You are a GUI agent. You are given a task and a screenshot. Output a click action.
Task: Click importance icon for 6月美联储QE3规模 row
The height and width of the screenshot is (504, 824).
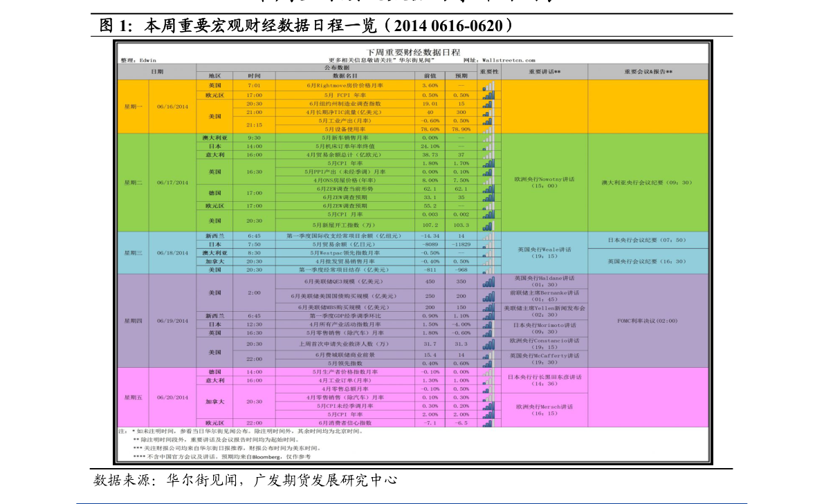(x=488, y=282)
